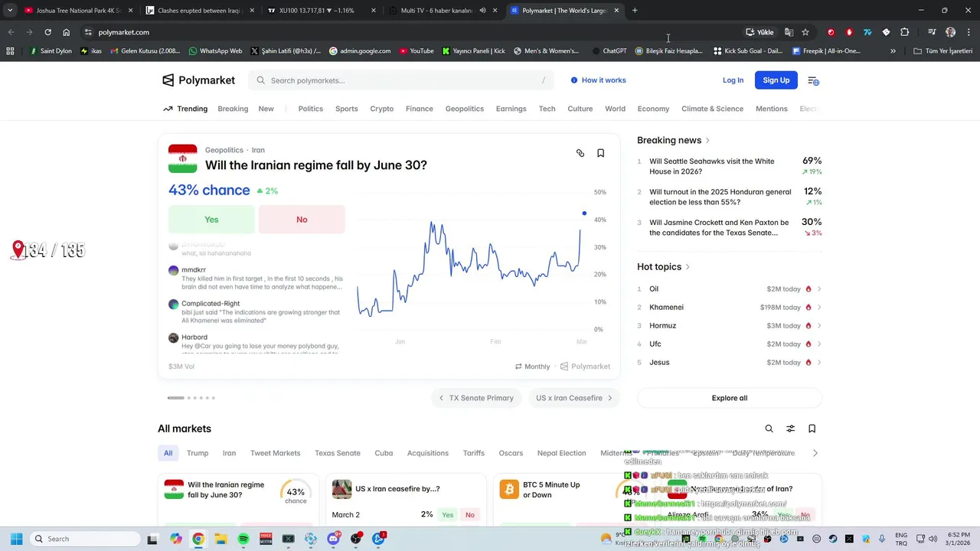
Task: Click the search icon in All markets header
Action: pos(769,429)
